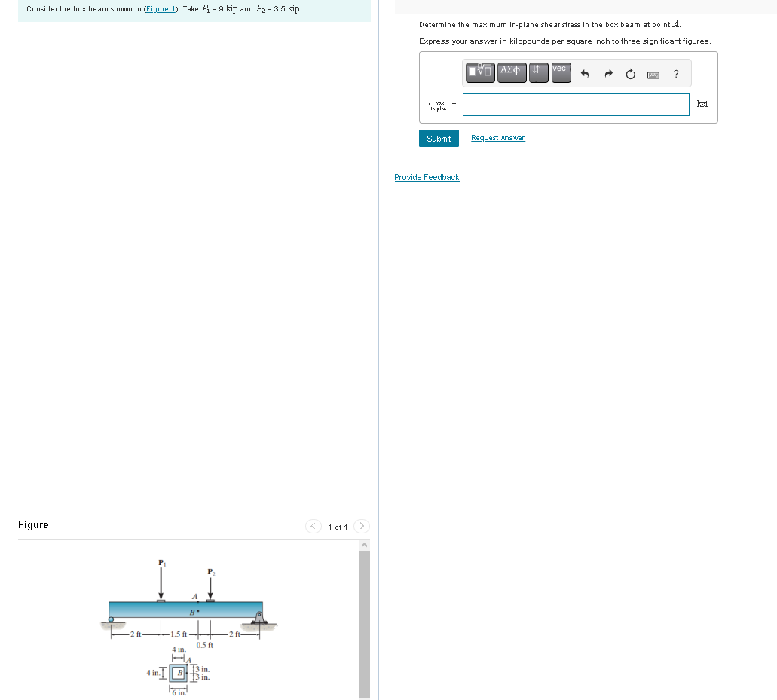Open the Request Answer link
Screen dimensions: 777x700
tap(497, 138)
